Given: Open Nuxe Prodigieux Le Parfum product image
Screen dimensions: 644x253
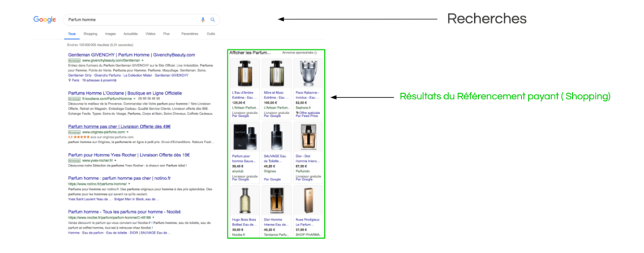Looking at the screenshot, I should [x=308, y=200].
